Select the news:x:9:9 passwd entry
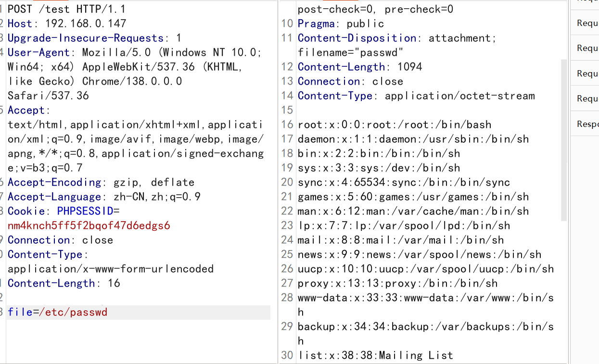Viewport: 599px width, 364px height. coord(420,254)
